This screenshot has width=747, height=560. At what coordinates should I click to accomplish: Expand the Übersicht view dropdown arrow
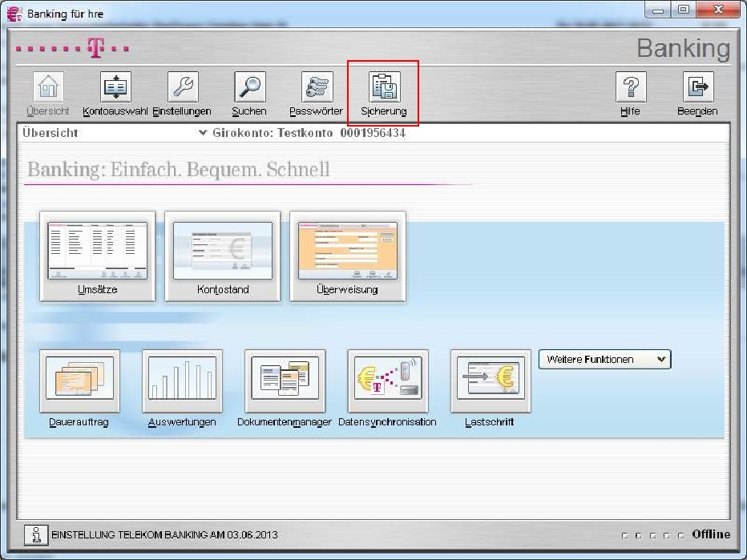click(x=202, y=134)
